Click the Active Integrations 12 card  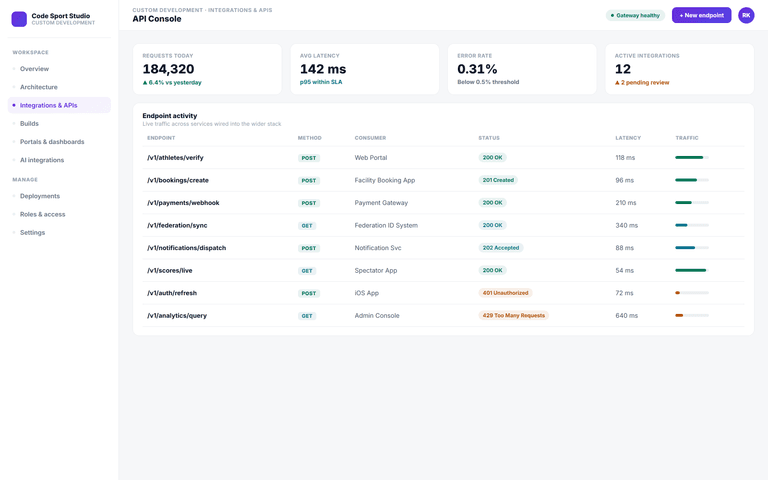click(x=679, y=69)
